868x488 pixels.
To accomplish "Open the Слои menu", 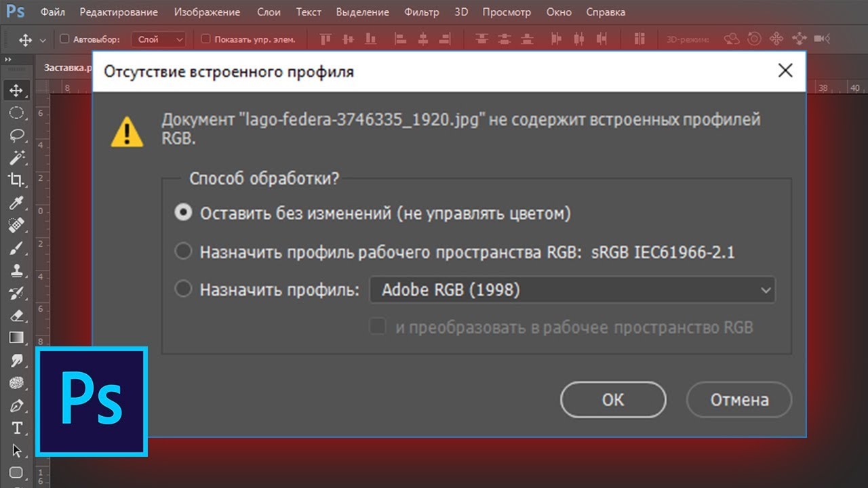I will (x=269, y=12).
